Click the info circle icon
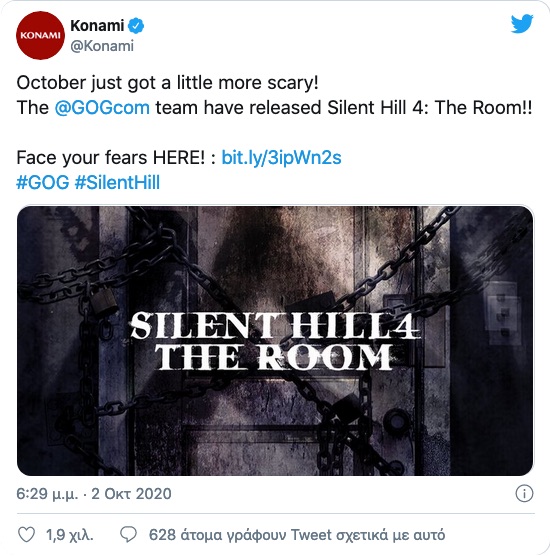Image resolution: width=550 pixels, height=556 pixels. point(524,493)
